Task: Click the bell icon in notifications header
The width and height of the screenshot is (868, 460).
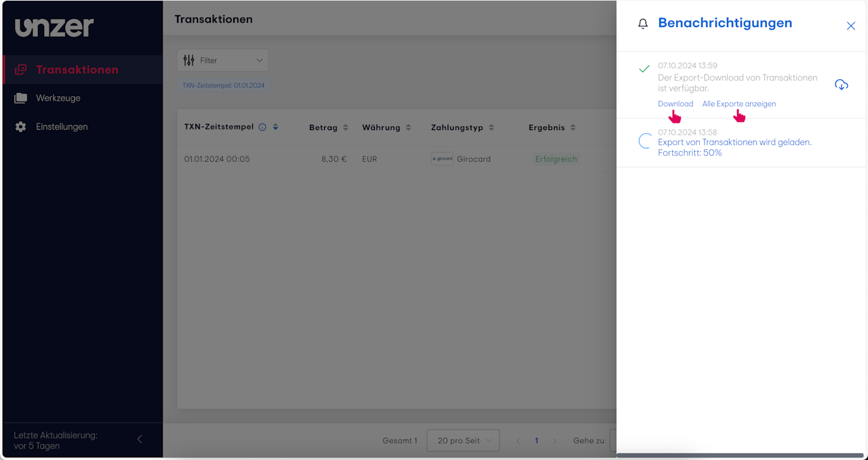Action: pos(643,24)
